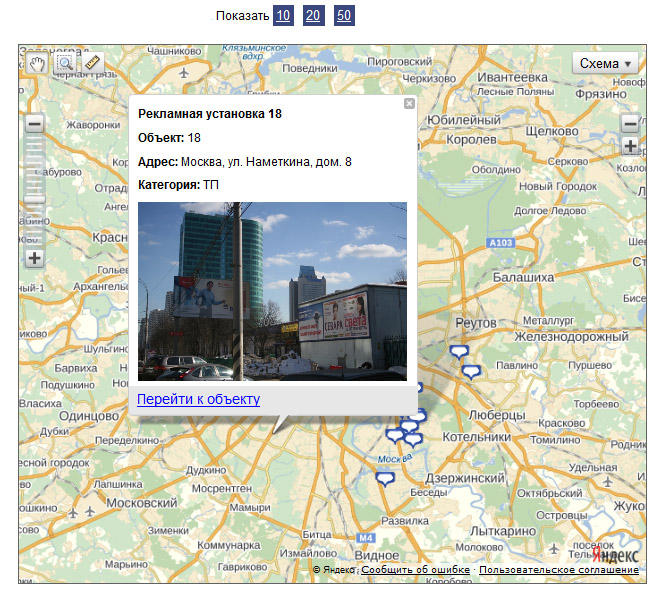Click the Yandex logo on the map
Viewport: 666px width, 616px height.
[615, 555]
